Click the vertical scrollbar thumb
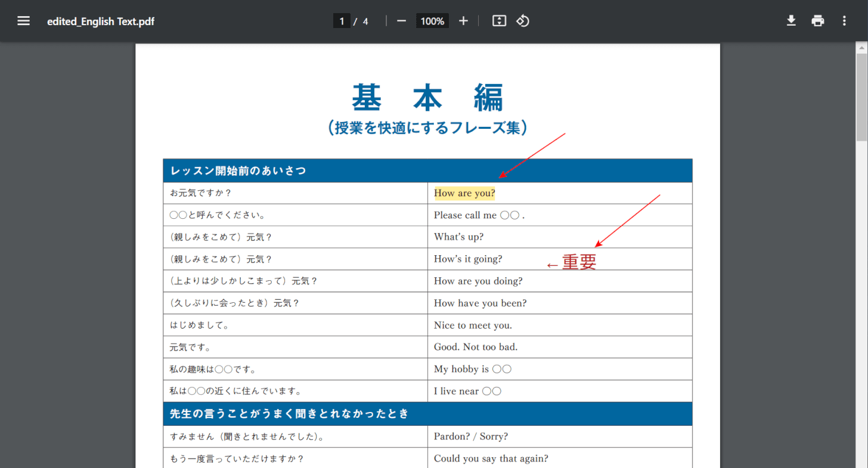The image size is (868, 468). point(862,97)
